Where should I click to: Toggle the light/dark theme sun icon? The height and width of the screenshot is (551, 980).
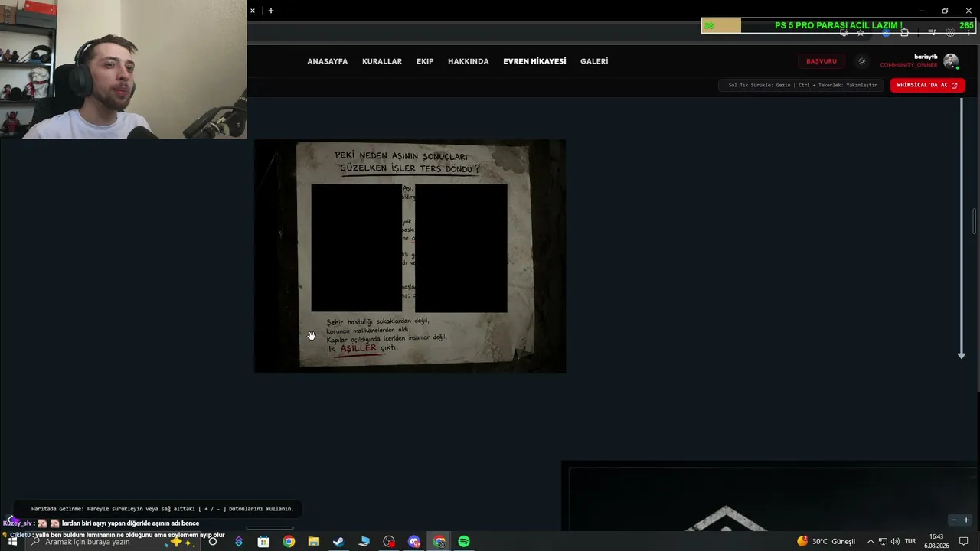pyautogui.click(x=862, y=61)
